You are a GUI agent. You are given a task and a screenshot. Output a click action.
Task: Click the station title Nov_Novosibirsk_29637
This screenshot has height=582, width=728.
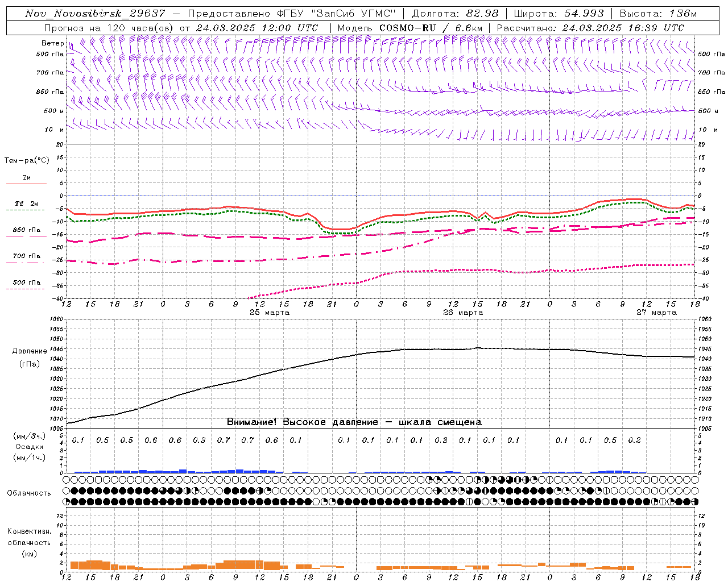(x=96, y=14)
